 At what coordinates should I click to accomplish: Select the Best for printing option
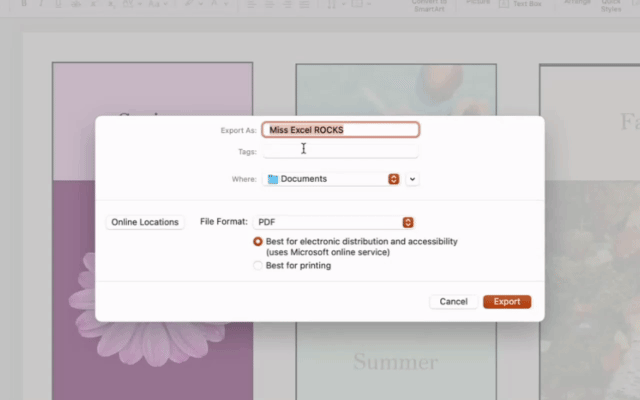[x=258, y=266]
